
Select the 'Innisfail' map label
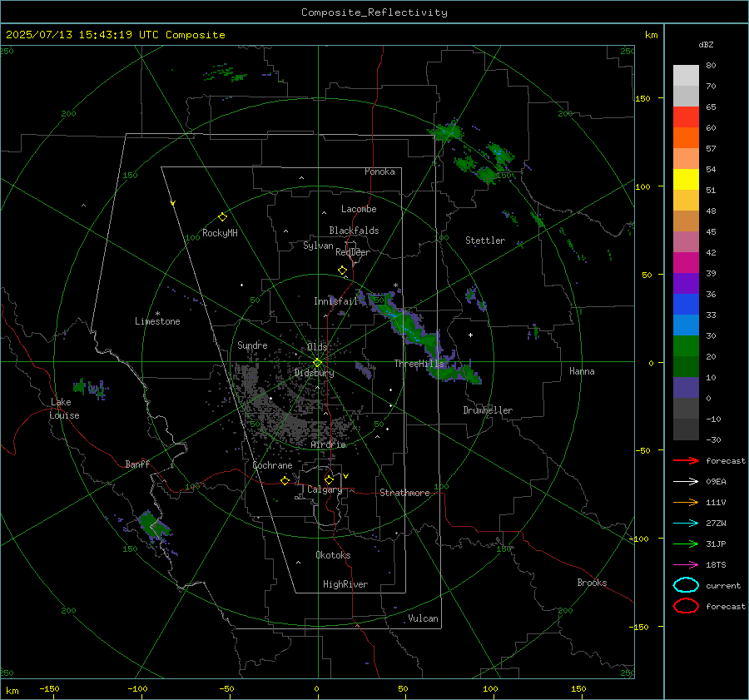coord(335,301)
